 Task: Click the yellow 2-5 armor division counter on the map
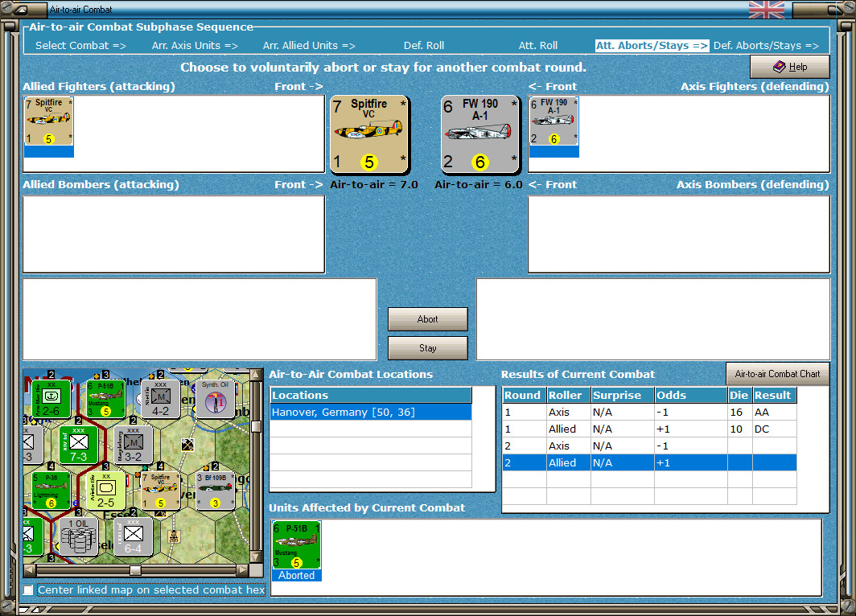pos(105,491)
